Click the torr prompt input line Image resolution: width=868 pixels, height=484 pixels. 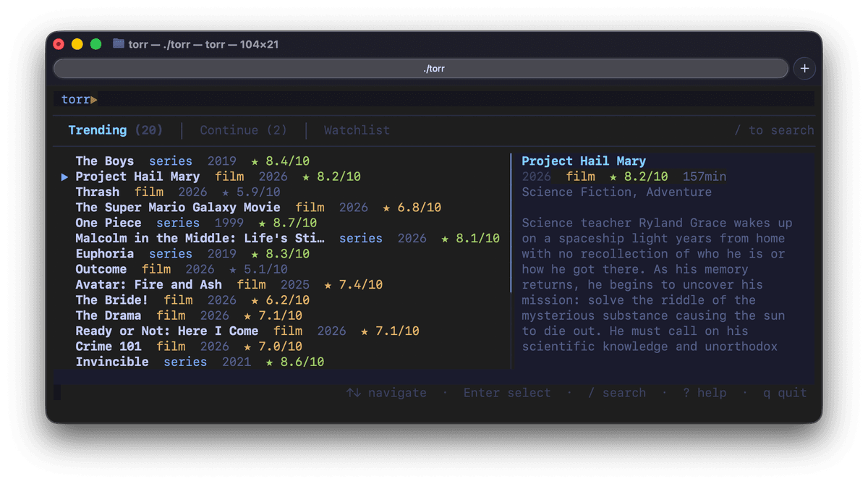click(x=434, y=99)
